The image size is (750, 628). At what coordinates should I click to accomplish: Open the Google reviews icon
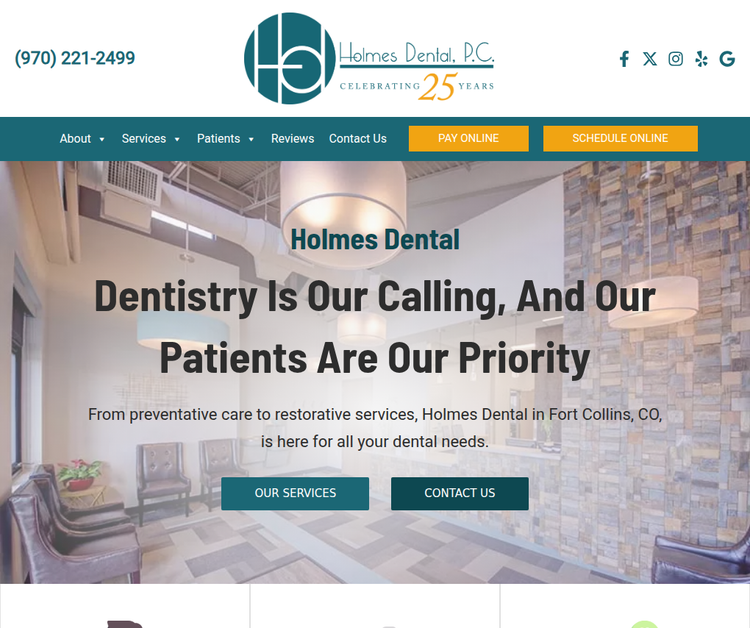727,59
